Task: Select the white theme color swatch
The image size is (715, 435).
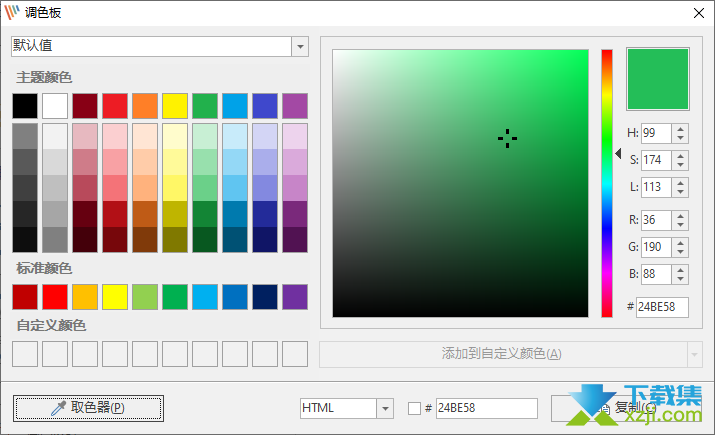Action: 55,106
